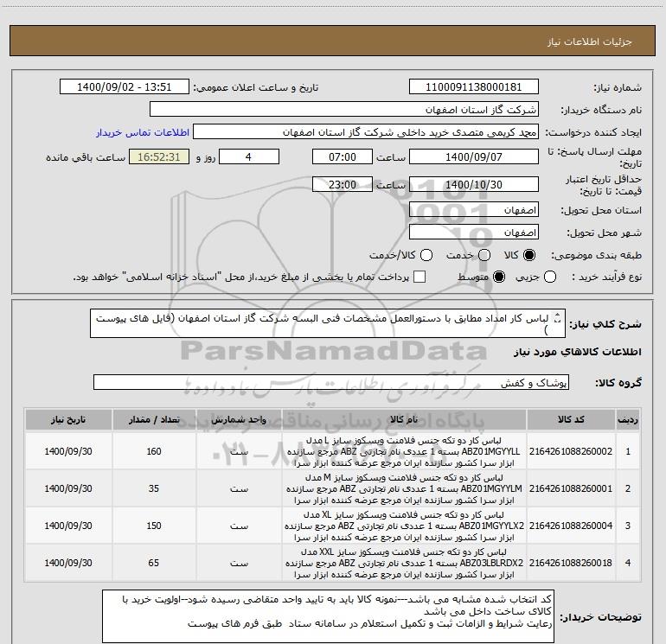Image resolution: width=666 pixels, height=644 pixels.
Task: Click product code 2164261088260004
Action: point(571,526)
